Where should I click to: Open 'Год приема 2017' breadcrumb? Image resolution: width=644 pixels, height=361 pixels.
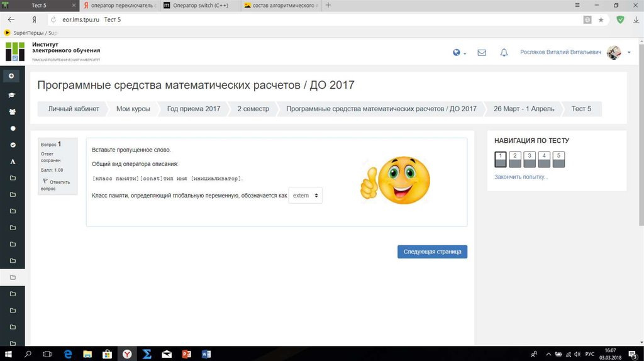(x=194, y=109)
